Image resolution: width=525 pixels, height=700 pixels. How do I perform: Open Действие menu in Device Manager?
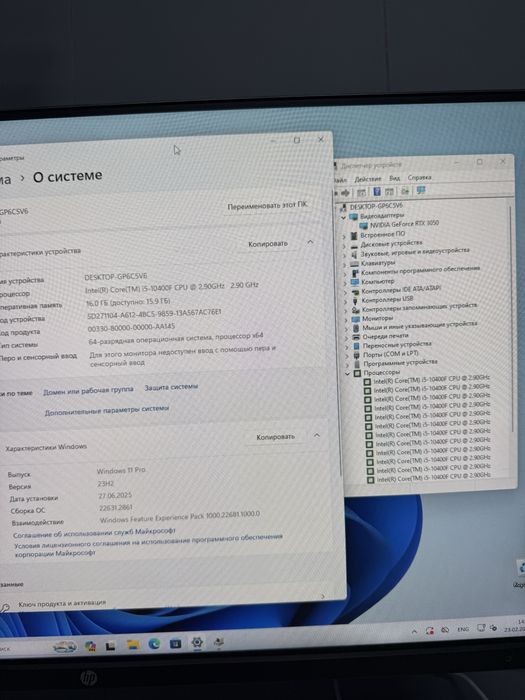[368, 179]
